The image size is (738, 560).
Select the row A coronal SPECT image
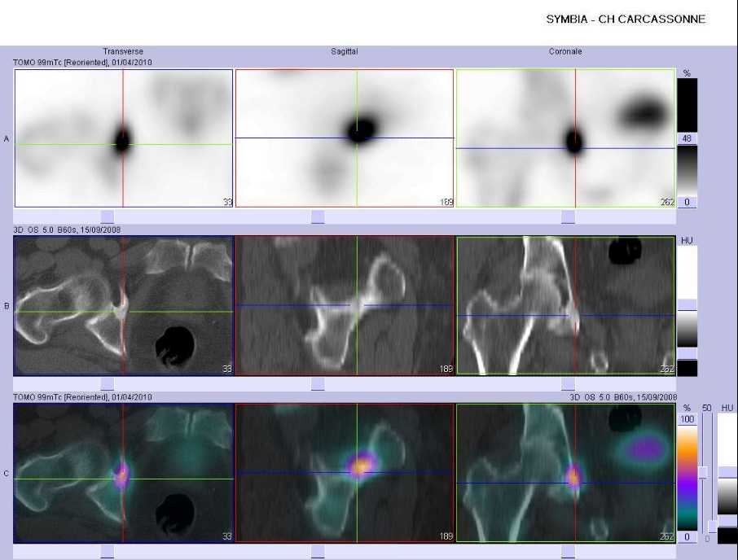565,138
